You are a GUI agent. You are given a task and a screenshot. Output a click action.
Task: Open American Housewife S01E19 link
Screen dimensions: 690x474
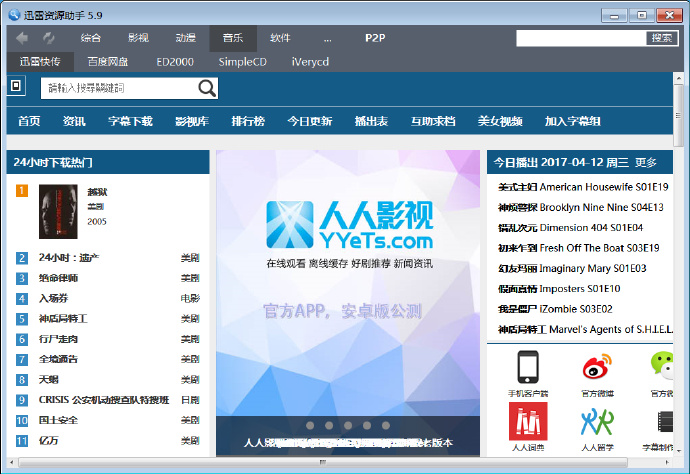[x=583, y=187]
